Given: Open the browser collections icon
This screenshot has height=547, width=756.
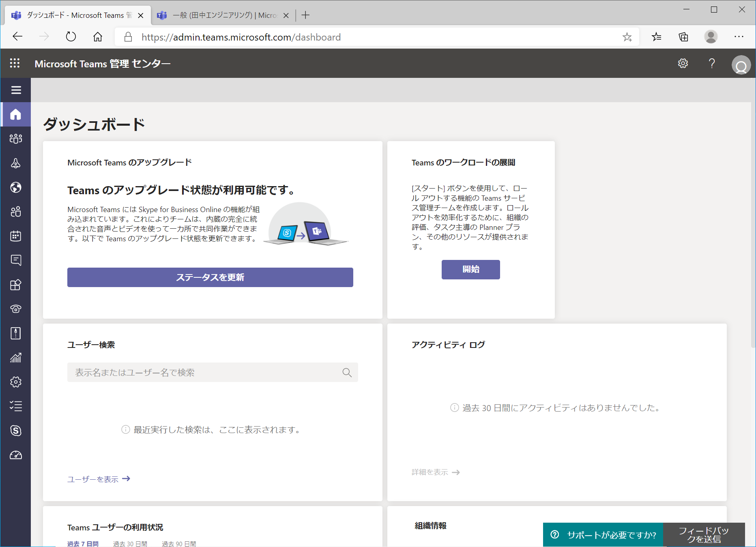Looking at the screenshot, I should pyautogui.click(x=683, y=37).
